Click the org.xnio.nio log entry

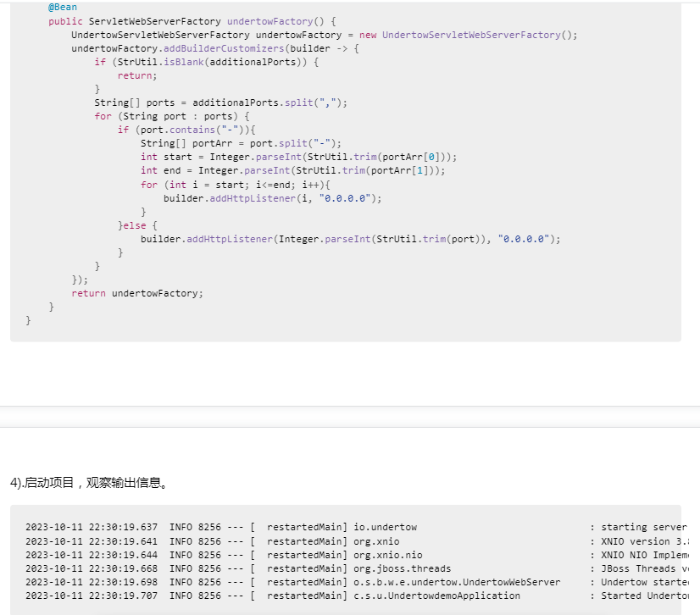387,555
